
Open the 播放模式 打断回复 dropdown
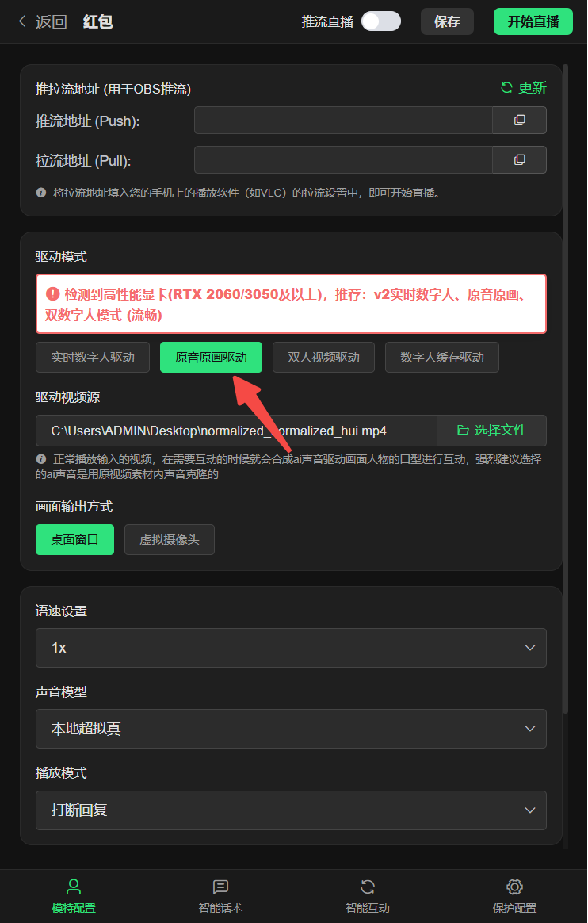pos(291,810)
